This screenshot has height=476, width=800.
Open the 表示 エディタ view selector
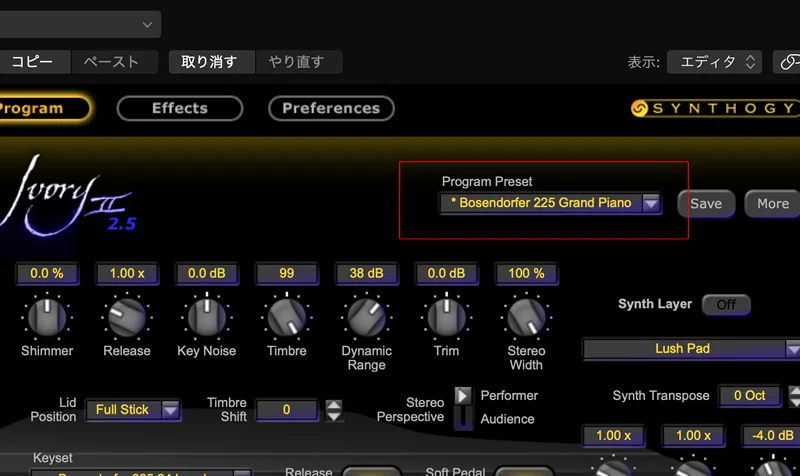[x=714, y=62]
